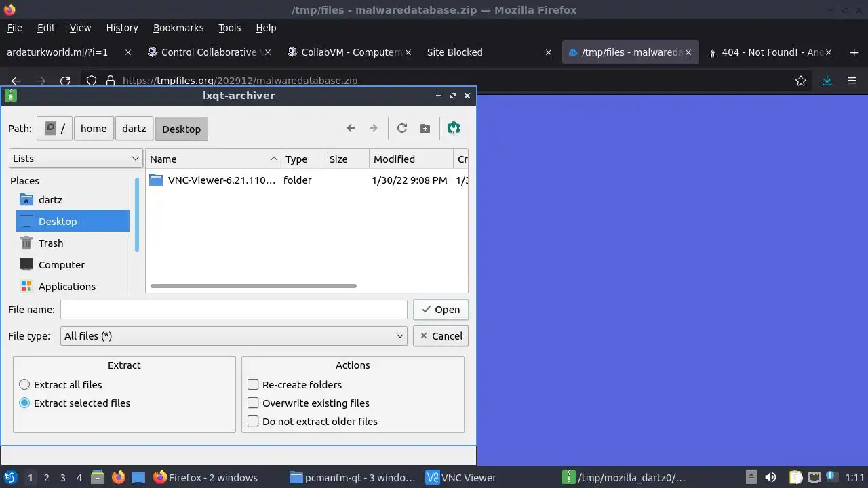
Task: Switch to 'VNC Viewer' in the taskbar
Action: 461,477
